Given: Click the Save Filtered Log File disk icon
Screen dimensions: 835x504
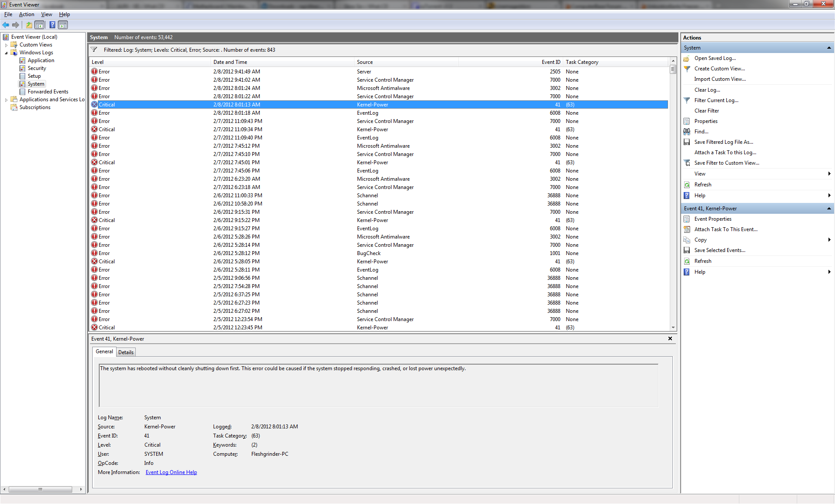Looking at the screenshot, I should (x=687, y=142).
